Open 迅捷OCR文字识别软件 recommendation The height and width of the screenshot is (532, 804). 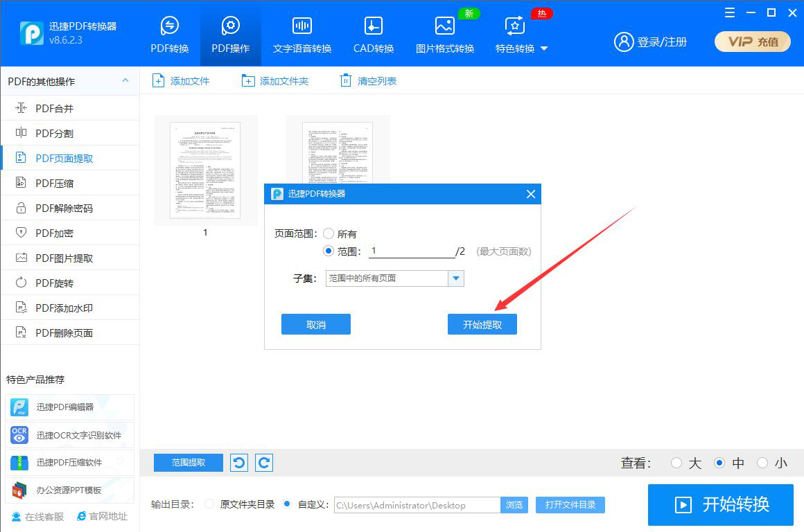(70, 435)
